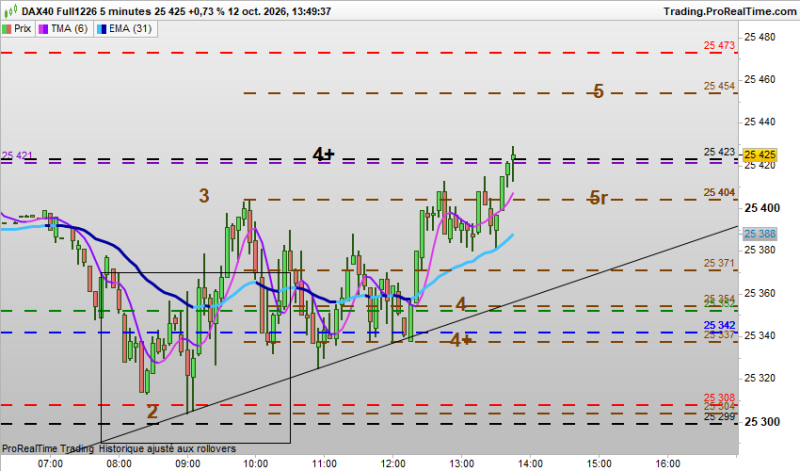
Task: Click the blue EMA color swatch
Action: (x=102, y=29)
